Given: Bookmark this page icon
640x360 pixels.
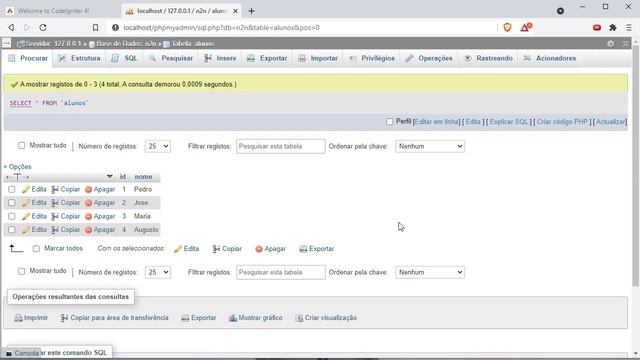Looking at the screenshot, I should (x=95, y=27).
